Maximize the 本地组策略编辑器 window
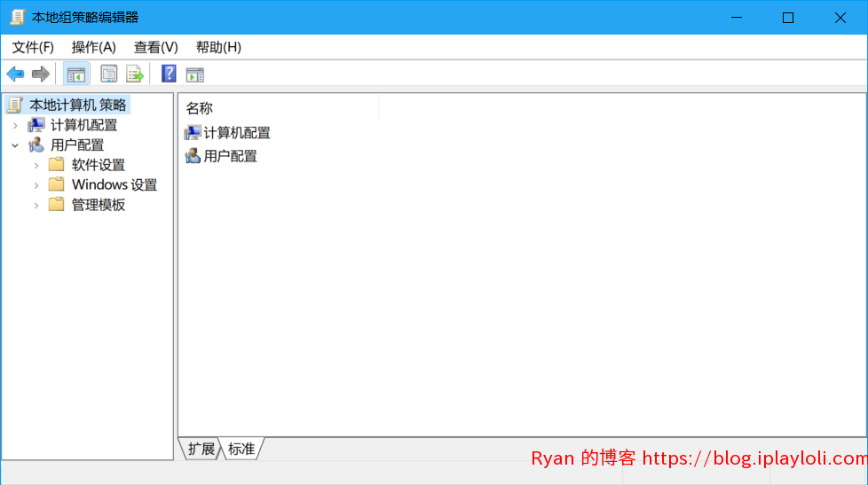Screen dimensions: 868x485 point(788,18)
